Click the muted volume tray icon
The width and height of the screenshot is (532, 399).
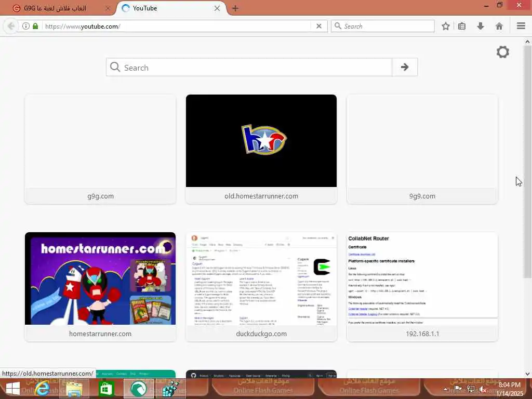[x=483, y=389]
